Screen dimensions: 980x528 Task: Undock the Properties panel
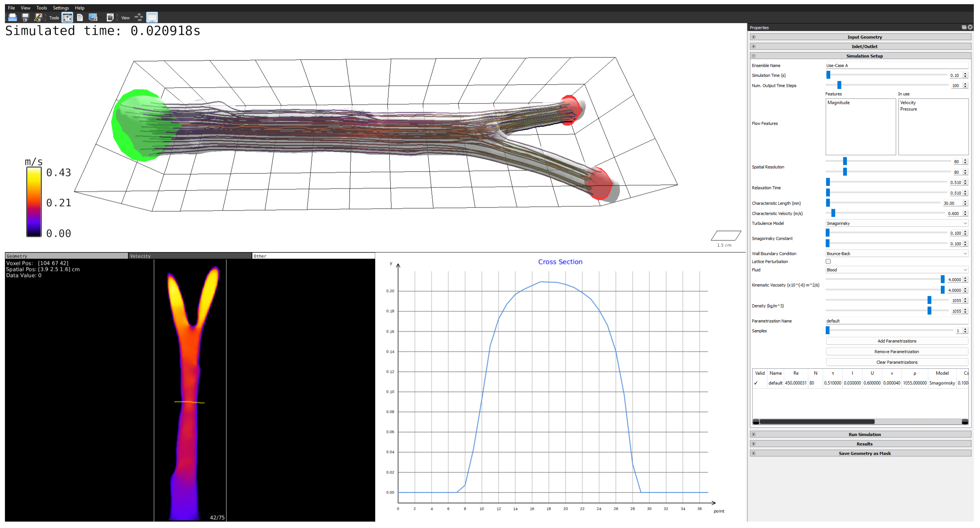[964, 27]
